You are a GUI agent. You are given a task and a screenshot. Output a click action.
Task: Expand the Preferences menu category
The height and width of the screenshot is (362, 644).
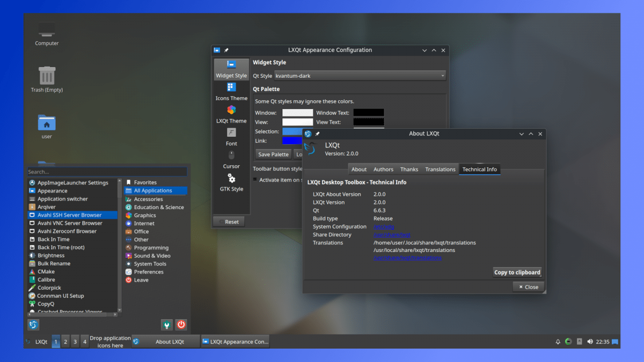pyautogui.click(x=149, y=272)
